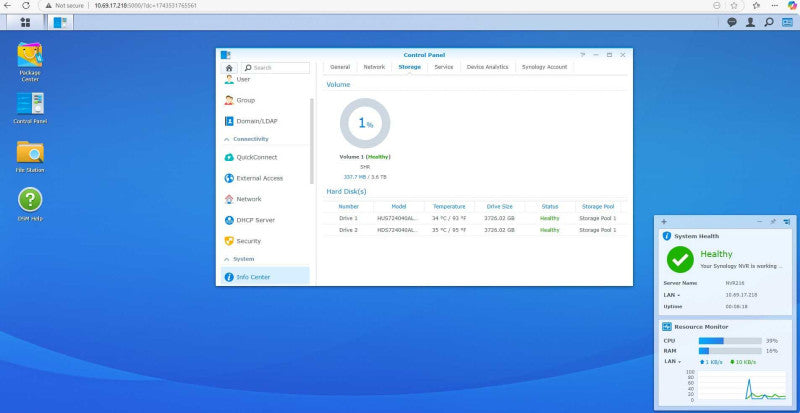Click the Control Panel sidebar scrollbar
Viewport: 800px width, 413px height.
click(x=312, y=141)
